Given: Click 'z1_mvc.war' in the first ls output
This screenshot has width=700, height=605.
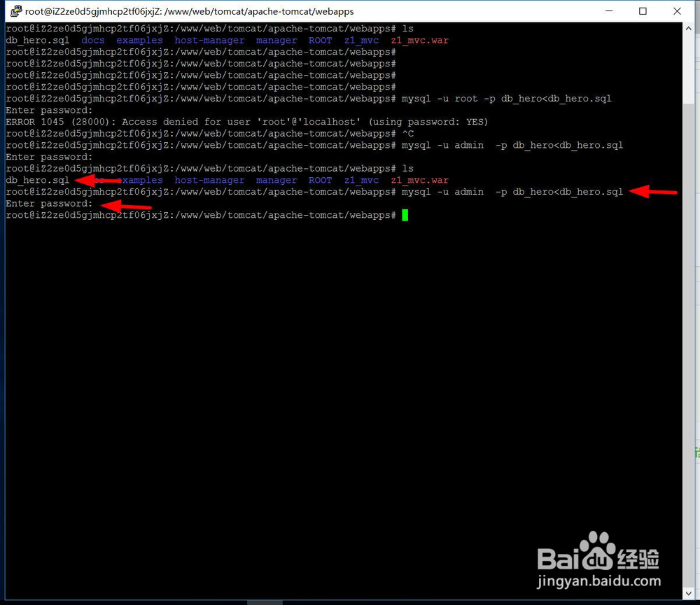Looking at the screenshot, I should [x=419, y=40].
